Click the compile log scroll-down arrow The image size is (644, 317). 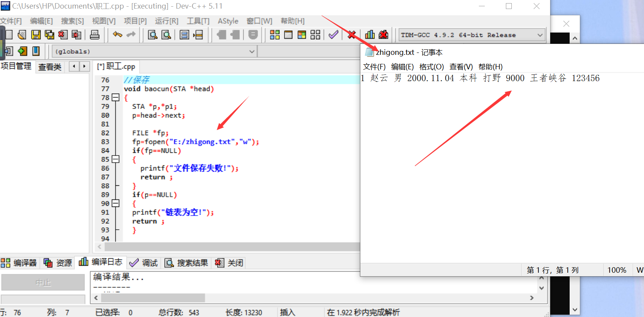[541, 288]
